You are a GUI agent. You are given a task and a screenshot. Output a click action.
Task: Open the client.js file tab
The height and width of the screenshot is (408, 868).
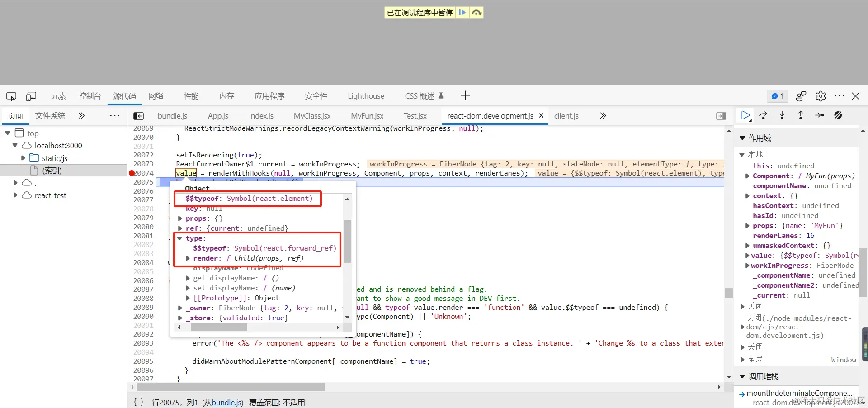click(x=566, y=116)
